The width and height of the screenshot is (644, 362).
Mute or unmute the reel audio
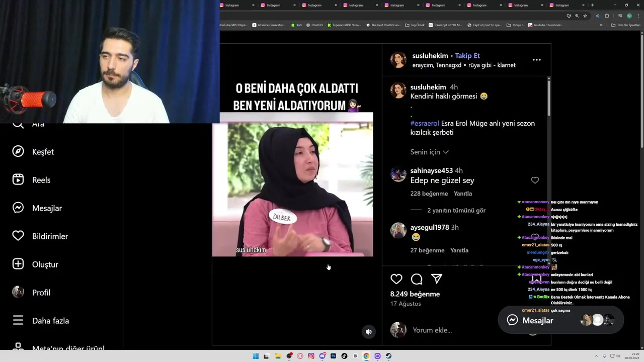369,331
